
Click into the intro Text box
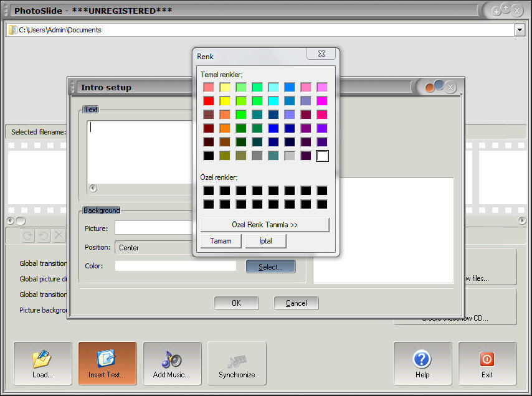pos(140,152)
